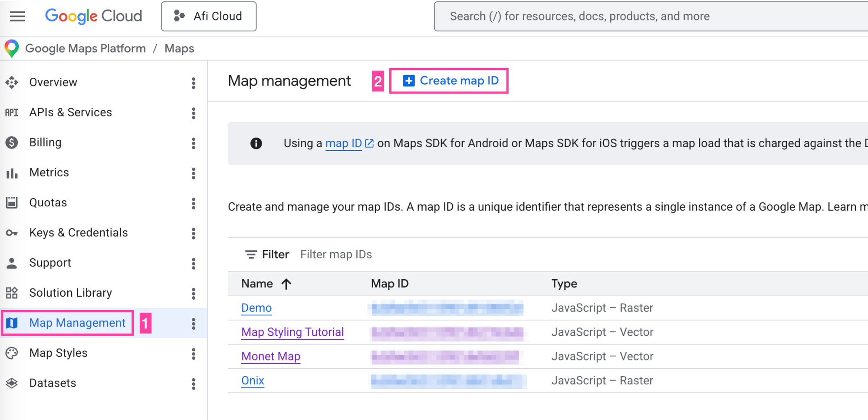Open the Onix map link

(253, 380)
